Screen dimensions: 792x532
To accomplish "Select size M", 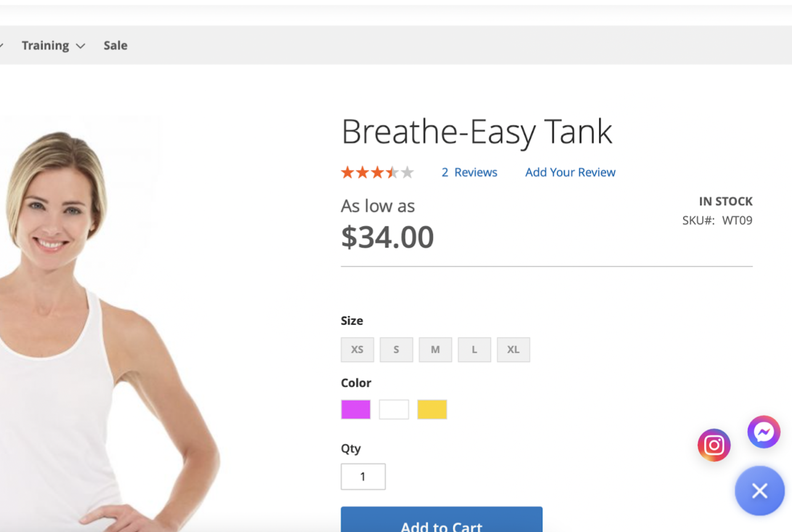I will click(435, 350).
